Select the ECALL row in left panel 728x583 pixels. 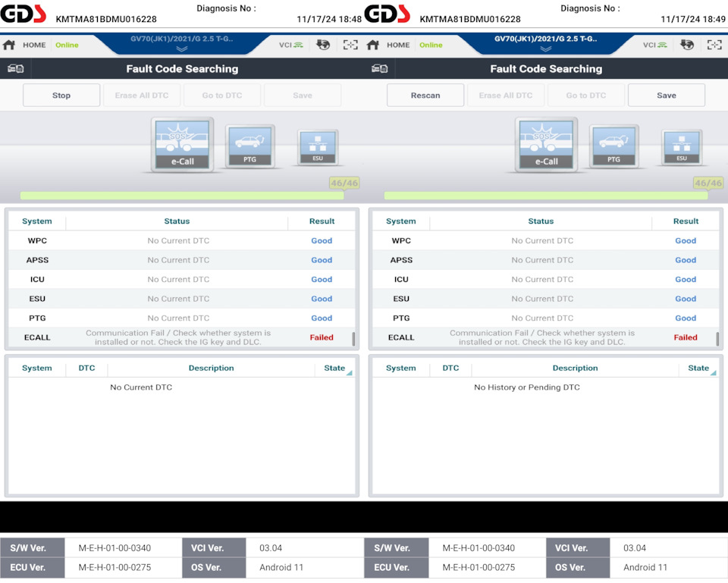pos(181,337)
